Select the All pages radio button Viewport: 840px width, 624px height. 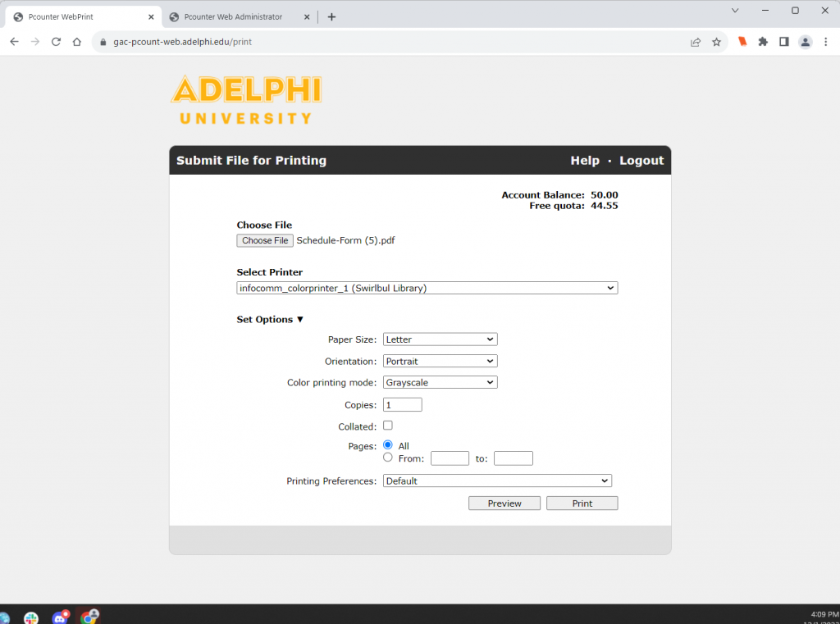pyautogui.click(x=388, y=445)
